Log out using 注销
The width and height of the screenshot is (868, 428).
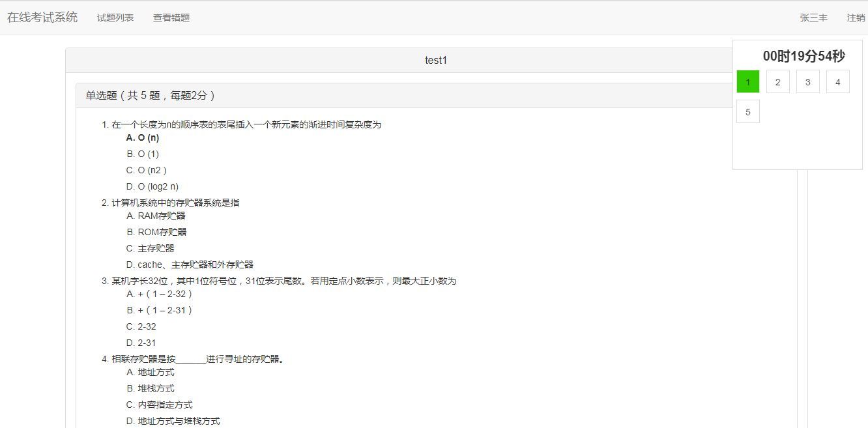856,18
